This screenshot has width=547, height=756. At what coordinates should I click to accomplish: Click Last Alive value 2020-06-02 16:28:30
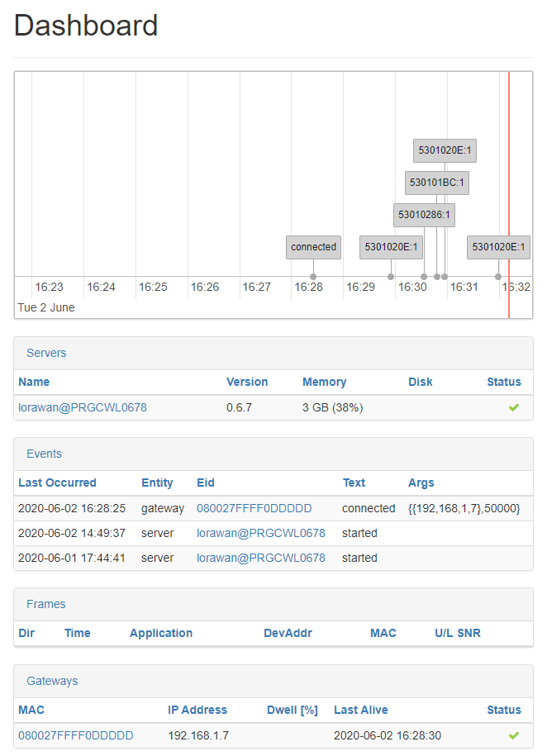388,735
